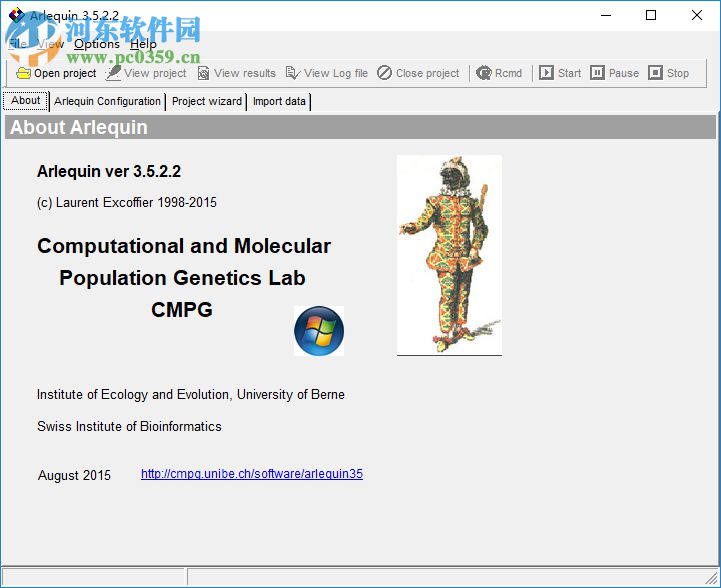Select the Import data tab
This screenshot has width=721, height=588.
279,101
